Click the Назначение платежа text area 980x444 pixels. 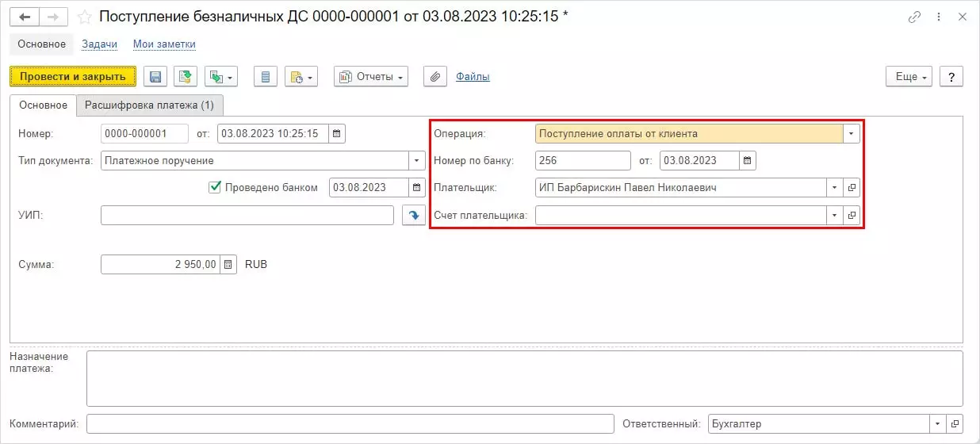tap(525, 379)
